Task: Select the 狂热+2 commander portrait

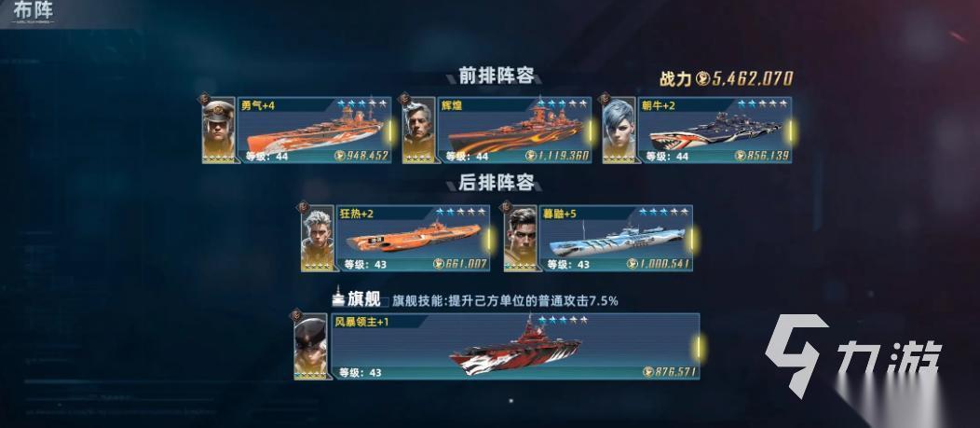Action: click(x=318, y=239)
